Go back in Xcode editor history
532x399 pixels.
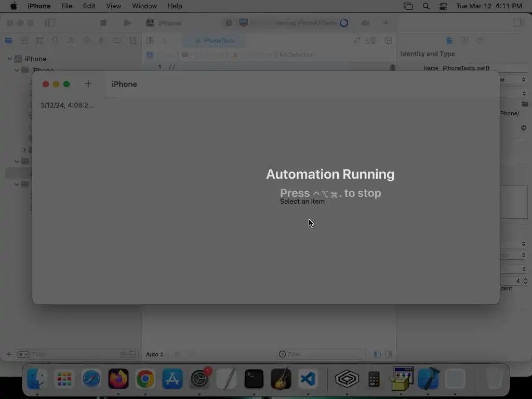tap(165, 41)
